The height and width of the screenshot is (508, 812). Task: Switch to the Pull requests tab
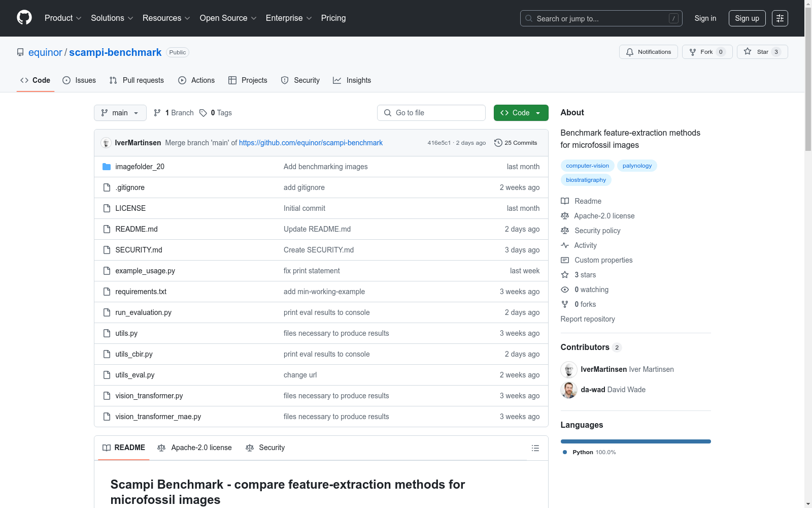tap(137, 80)
